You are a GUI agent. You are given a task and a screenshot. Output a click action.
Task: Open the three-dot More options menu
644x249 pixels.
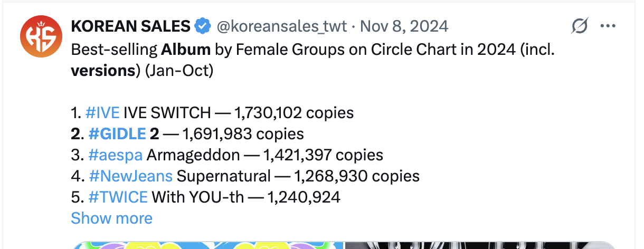(608, 26)
